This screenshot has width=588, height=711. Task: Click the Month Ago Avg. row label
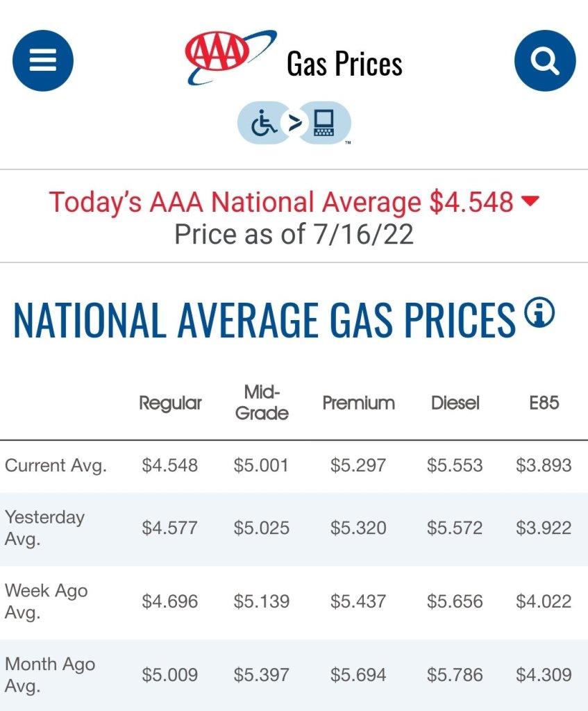[x=50, y=674]
